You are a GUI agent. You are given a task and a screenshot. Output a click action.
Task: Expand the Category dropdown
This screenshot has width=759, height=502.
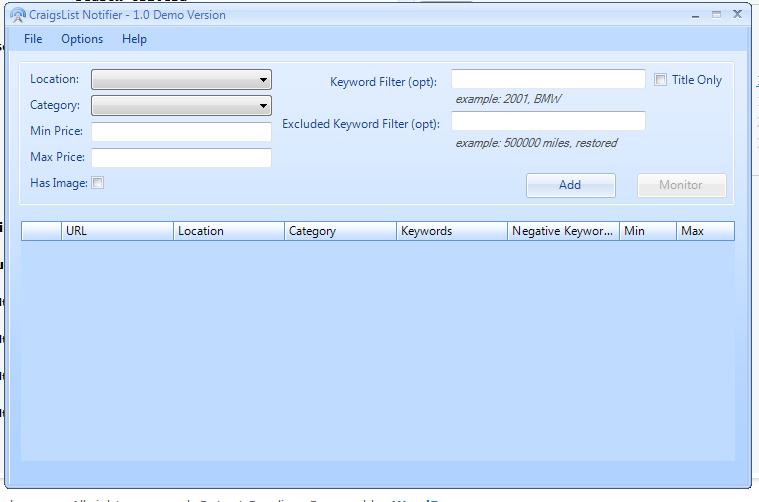(181, 106)
